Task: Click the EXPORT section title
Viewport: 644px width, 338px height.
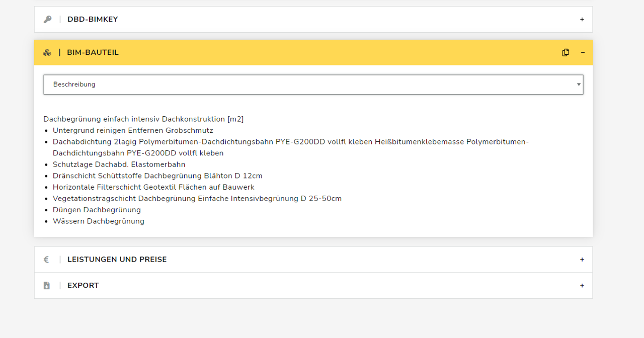Action: tap(83, 286)
